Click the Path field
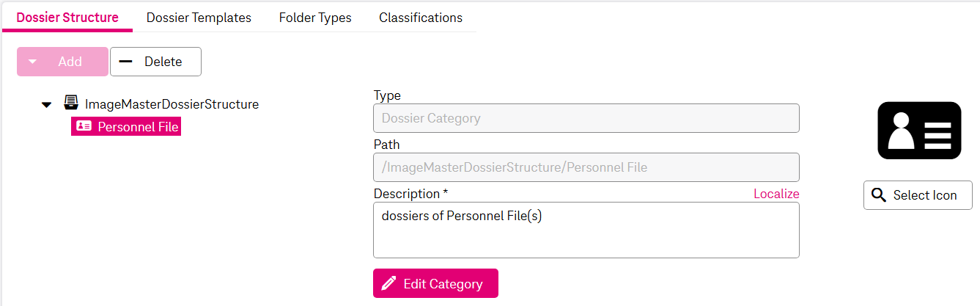Screen dimensions: 980x306 (x=586, y=167)
